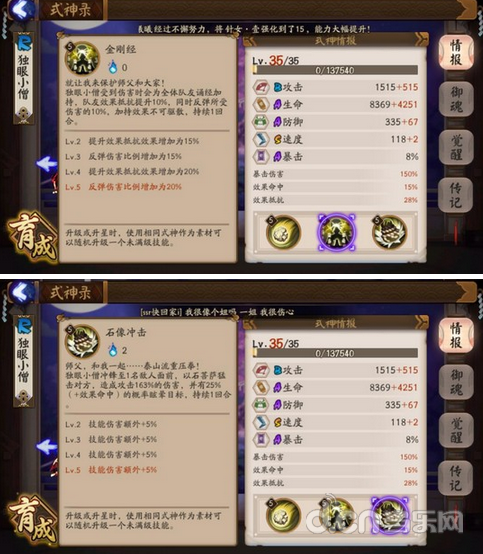The image size is (483, 554).
Task: Tap the 石像冲击 skill portrait in detail card
Action: click(83, 341)
